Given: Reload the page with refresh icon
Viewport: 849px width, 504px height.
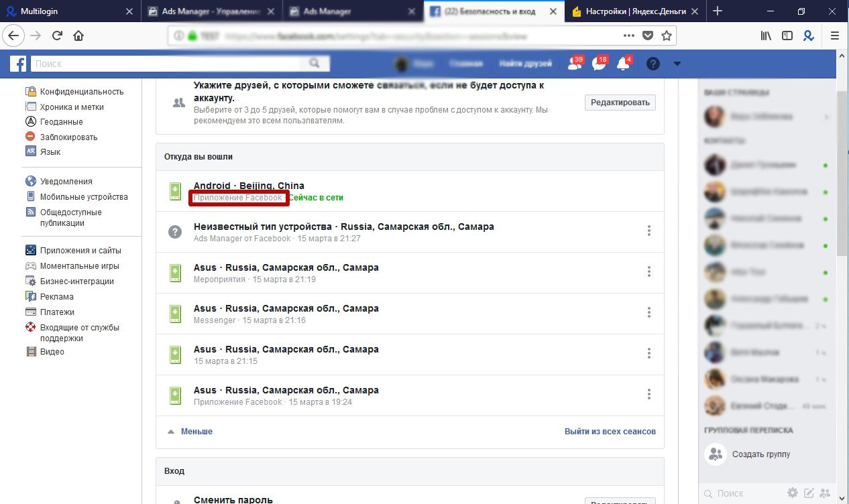Looking at the screenshot, I should (57, 36).
